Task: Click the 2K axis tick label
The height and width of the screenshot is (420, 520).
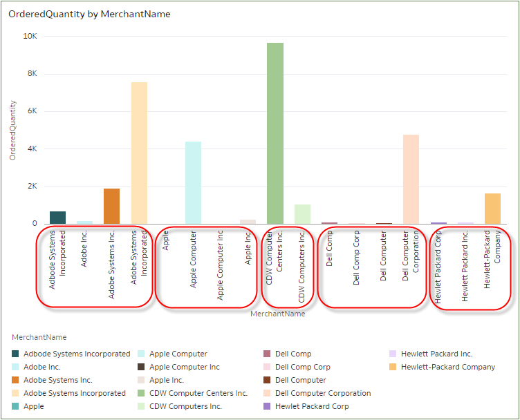Action: pos(32,186)
